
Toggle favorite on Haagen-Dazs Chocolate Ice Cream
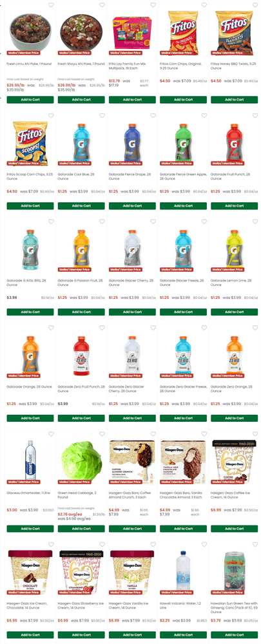point(51,545)
